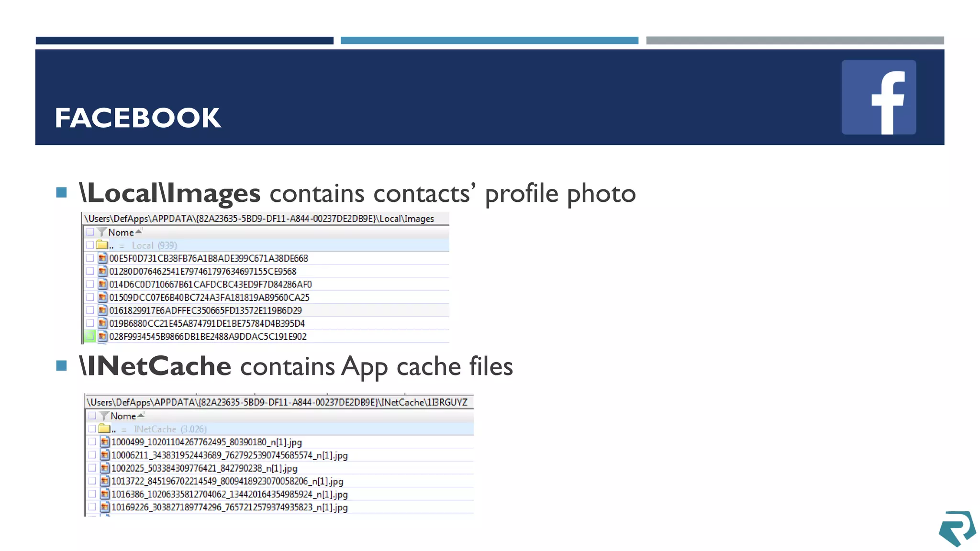This screenshot has width=980, height=551.
Task: Click the image icon of file 028F9934545B9866DB1BE2488A9DDAC5C191E902
Action: pos(102,336)
